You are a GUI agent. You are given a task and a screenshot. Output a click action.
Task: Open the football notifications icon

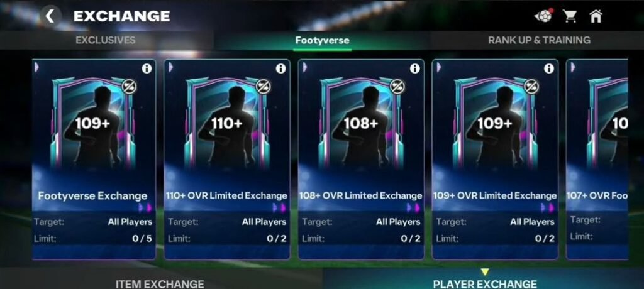click(543, 16)
